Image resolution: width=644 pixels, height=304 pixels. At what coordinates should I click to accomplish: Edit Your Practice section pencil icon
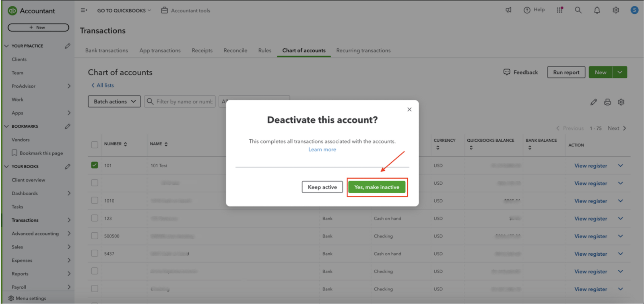pos(68,46)
